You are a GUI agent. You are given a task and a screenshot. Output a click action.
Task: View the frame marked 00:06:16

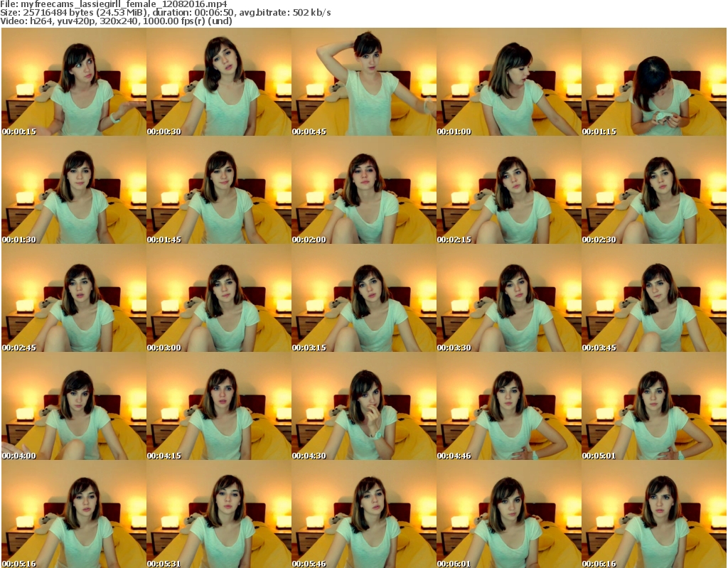click(x=654, y=514)
